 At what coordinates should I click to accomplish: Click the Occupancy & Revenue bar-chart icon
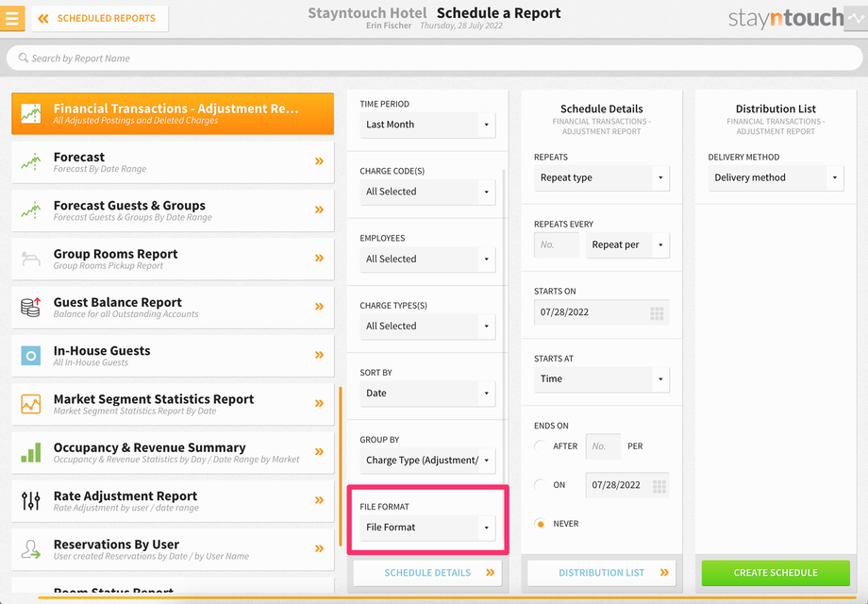(x=31, y=452)
